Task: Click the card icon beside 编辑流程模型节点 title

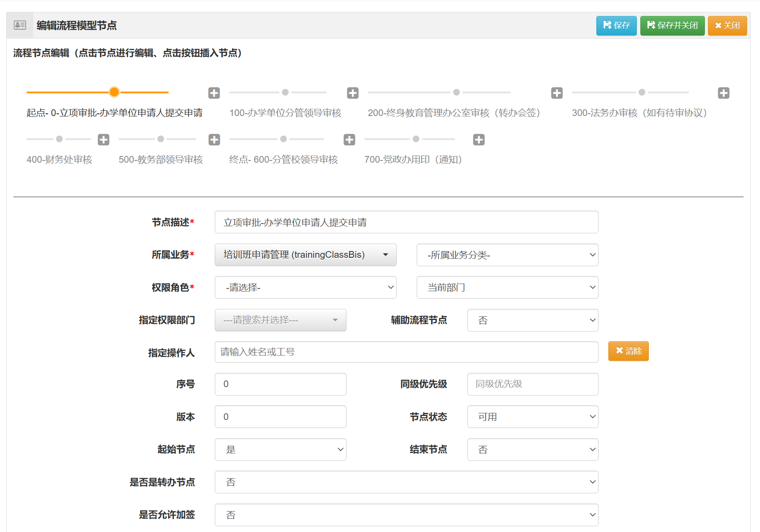Action: [20, 25]
